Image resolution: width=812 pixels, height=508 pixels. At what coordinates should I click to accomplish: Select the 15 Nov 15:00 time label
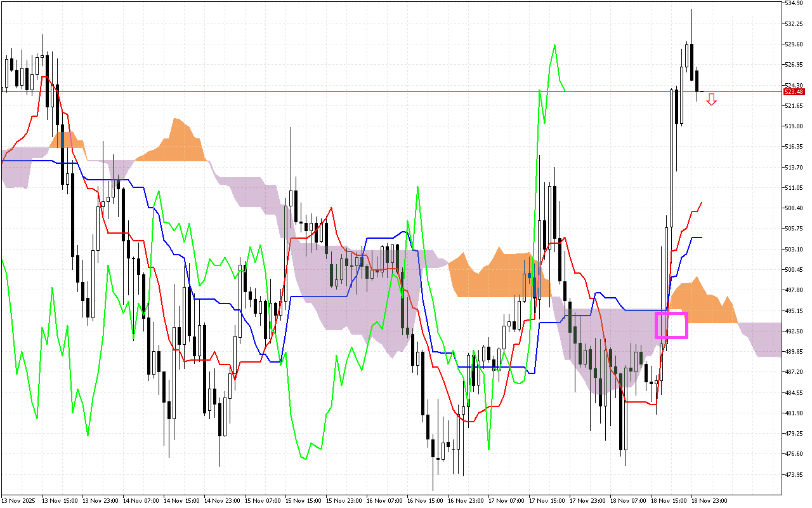[x=304, y=501]
